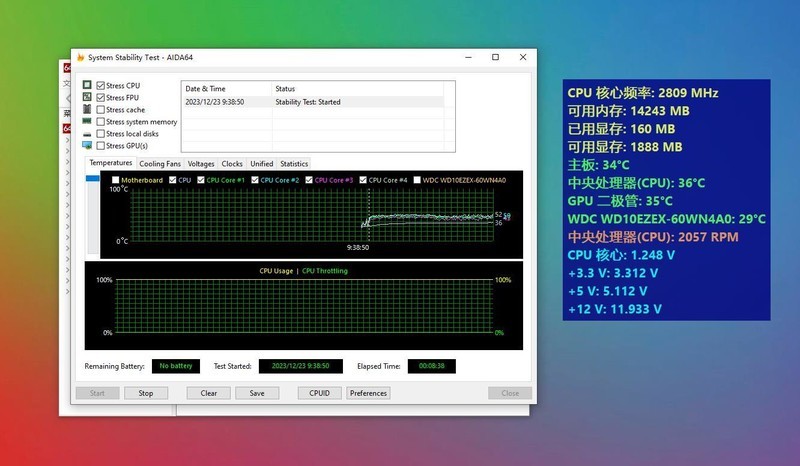The height and width of the screenshot is (466, 800).
Task: Click the monitor icon beside Stress GPU(s)
Action: [x=87, y=145]
